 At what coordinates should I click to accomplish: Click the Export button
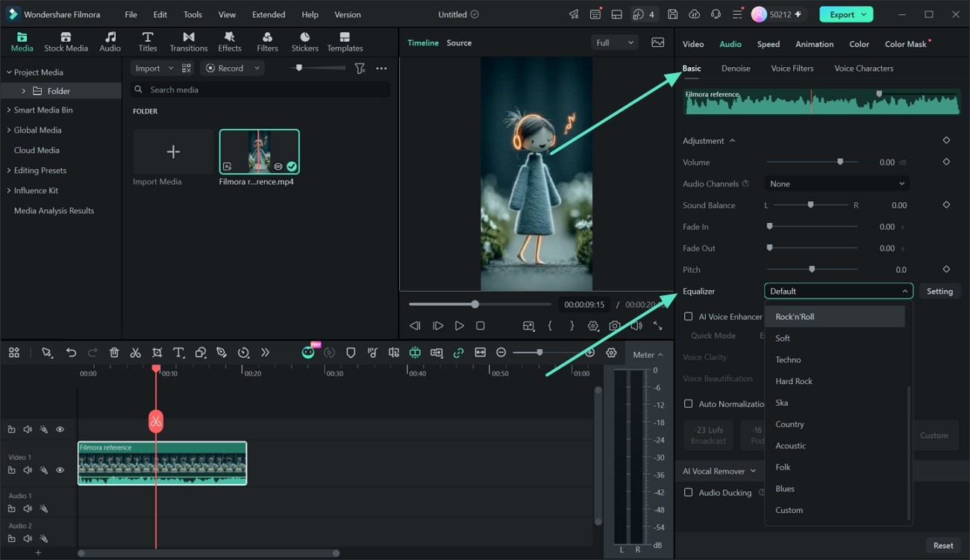[x=846, y=14]
